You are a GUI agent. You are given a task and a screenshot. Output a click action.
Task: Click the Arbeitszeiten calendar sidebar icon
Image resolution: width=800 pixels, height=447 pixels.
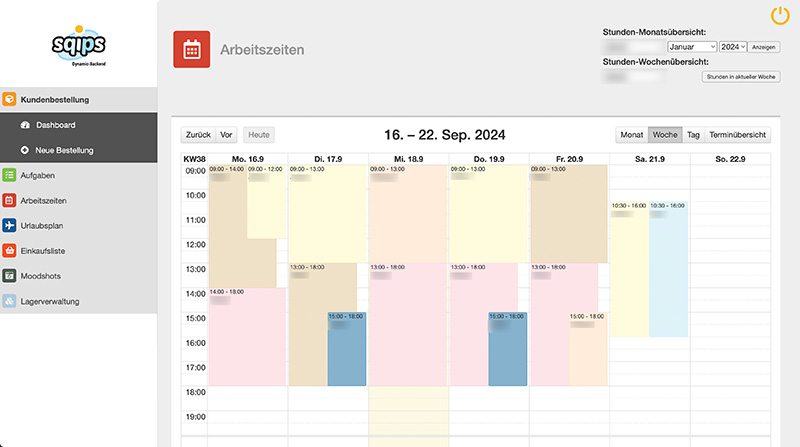pos(9,201)
